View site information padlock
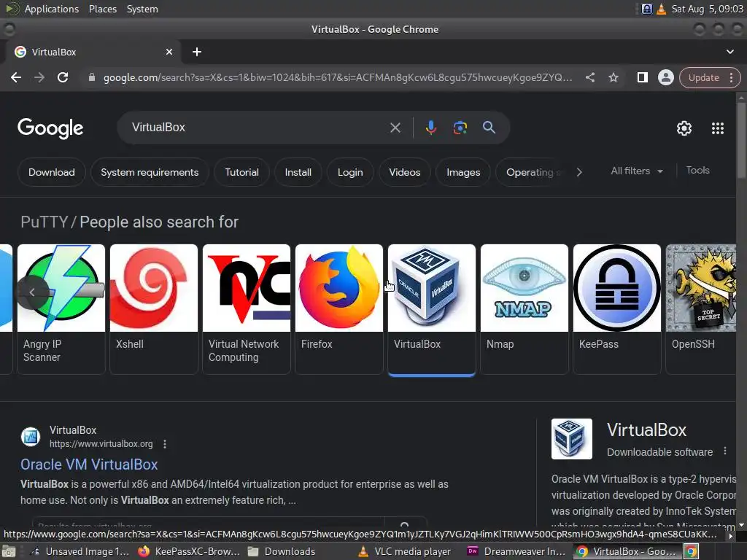The height and width of the screenshot is (560, 747). [x=92, y=77]
